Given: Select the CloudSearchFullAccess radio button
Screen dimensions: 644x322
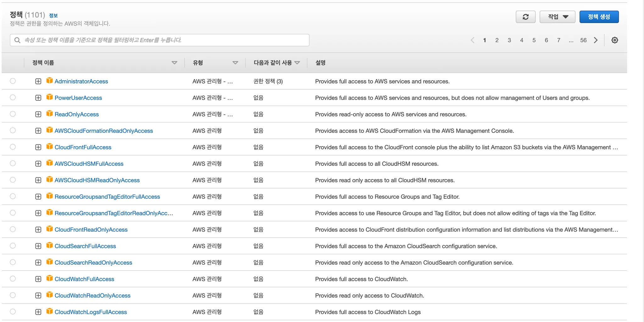Looking at the screenshot, I should (13, 246).
